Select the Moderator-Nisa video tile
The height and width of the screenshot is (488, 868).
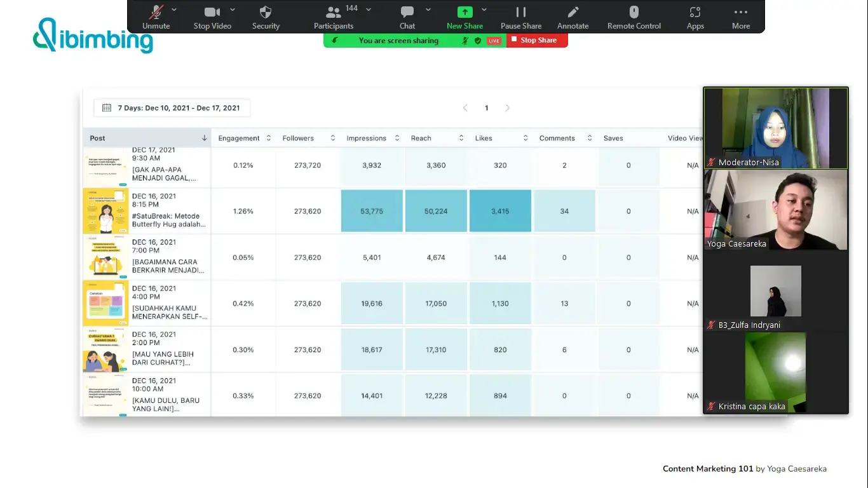tap(775, 128)
